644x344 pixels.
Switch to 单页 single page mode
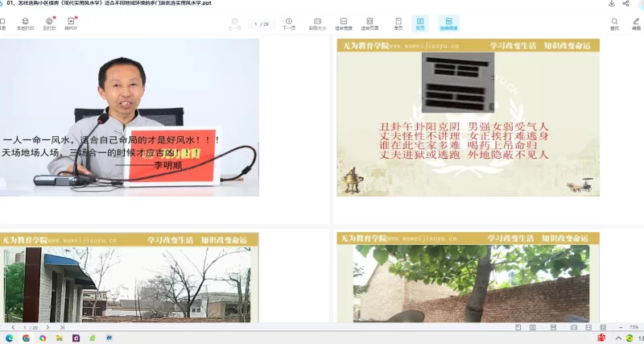398,23
